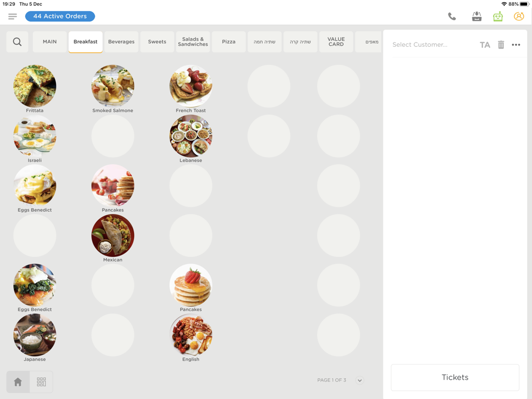Open the 44 Active Orders list
This screenshot has height=399, width=532.
tap(60, 16)
